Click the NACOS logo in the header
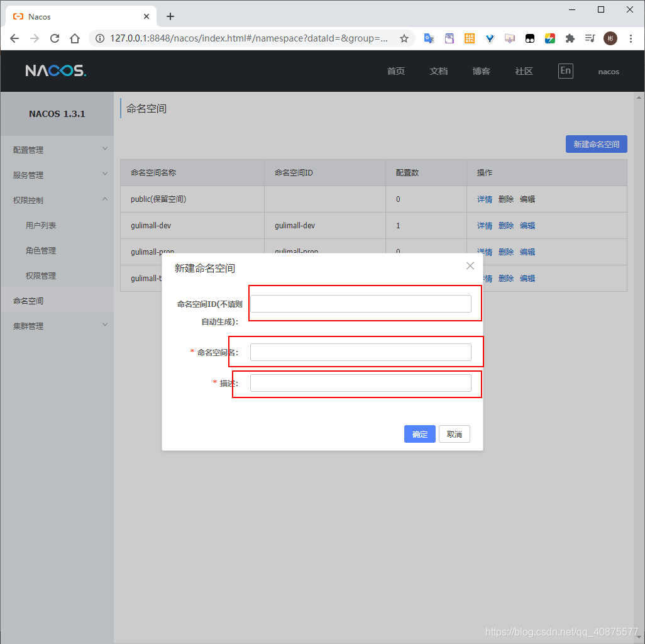Image resolution: width=645 pixels, height=644 pixels. tap(55, 70)
